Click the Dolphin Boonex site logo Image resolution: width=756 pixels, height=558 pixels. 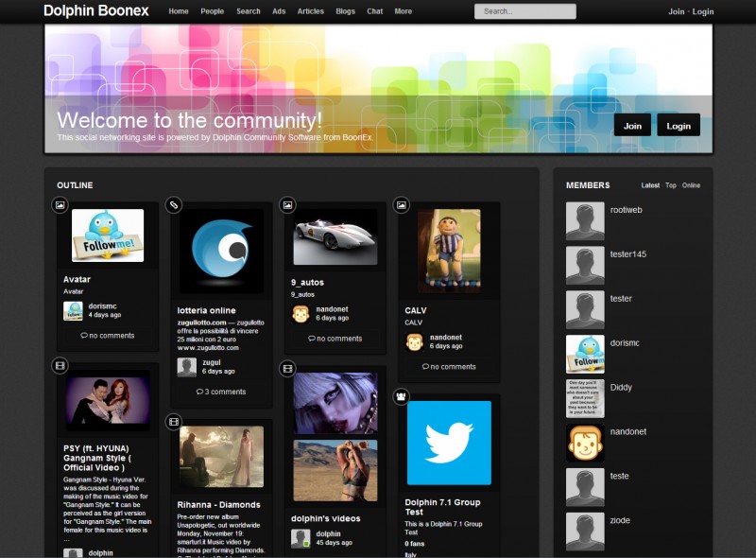point(96,10)
